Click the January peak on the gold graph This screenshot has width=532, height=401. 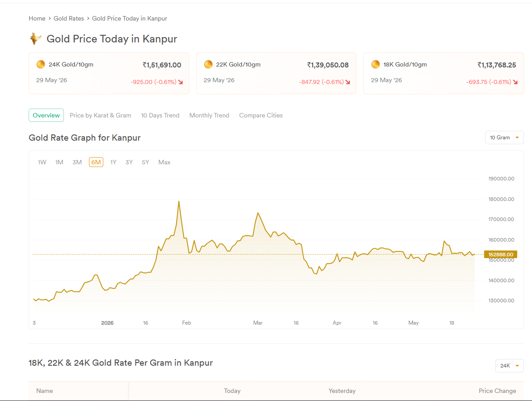(x=179, y=201)
